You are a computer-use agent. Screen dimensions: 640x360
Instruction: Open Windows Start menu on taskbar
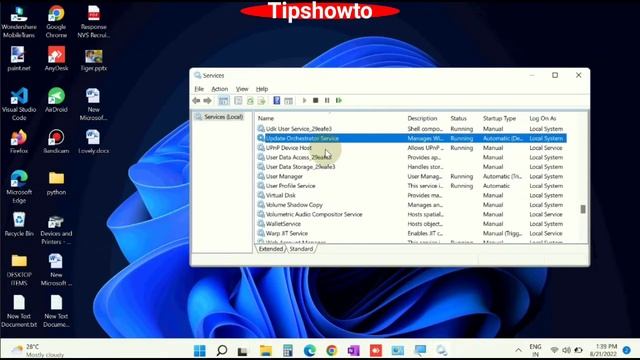(200, 350)
